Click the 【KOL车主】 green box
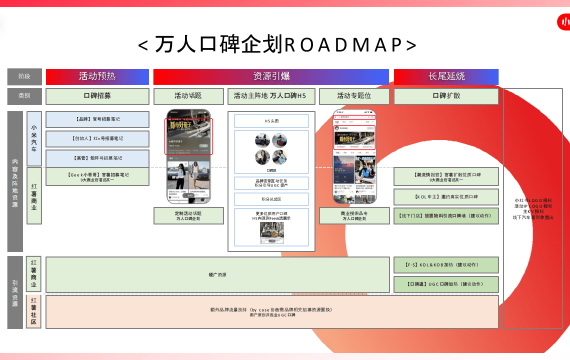This screenshot has height=360, width=570. click(446, 197)
